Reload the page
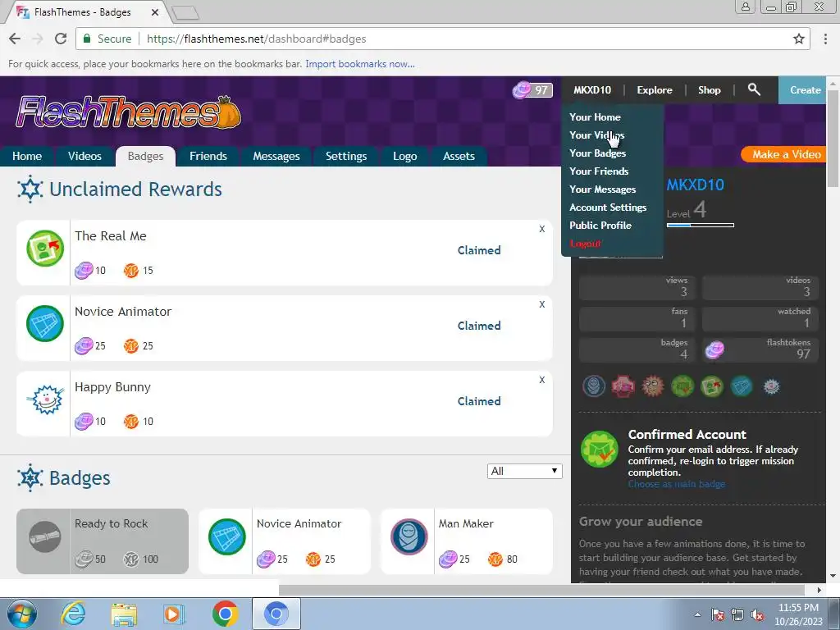This screenshot has height=630, width=840. (x=61, y=39)
